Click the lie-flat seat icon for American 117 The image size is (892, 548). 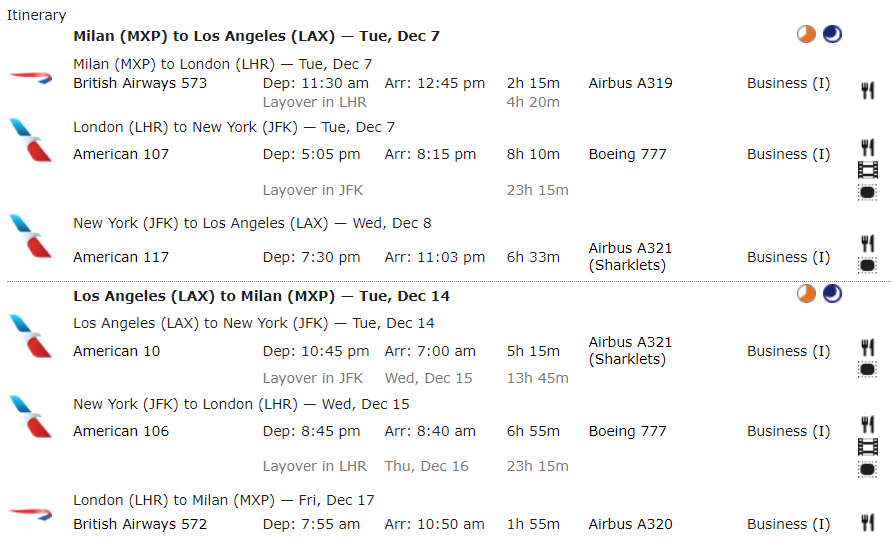pos(867,266)
